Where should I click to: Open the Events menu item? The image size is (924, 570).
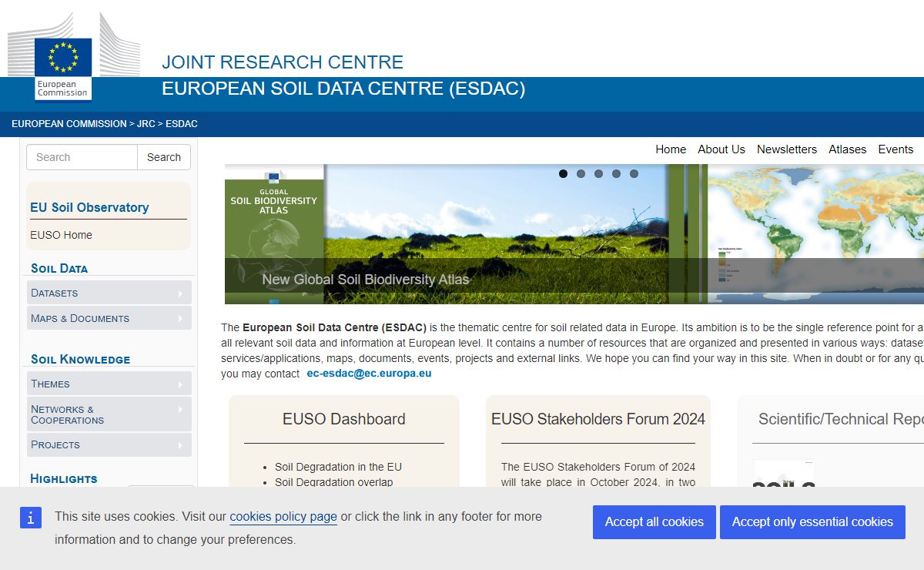tap(896, 149)
